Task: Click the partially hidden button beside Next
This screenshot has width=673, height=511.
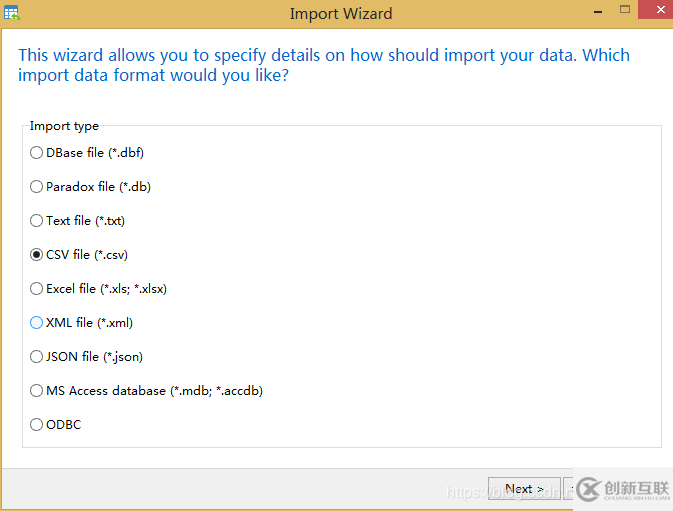Action: (x=568, y=489)
